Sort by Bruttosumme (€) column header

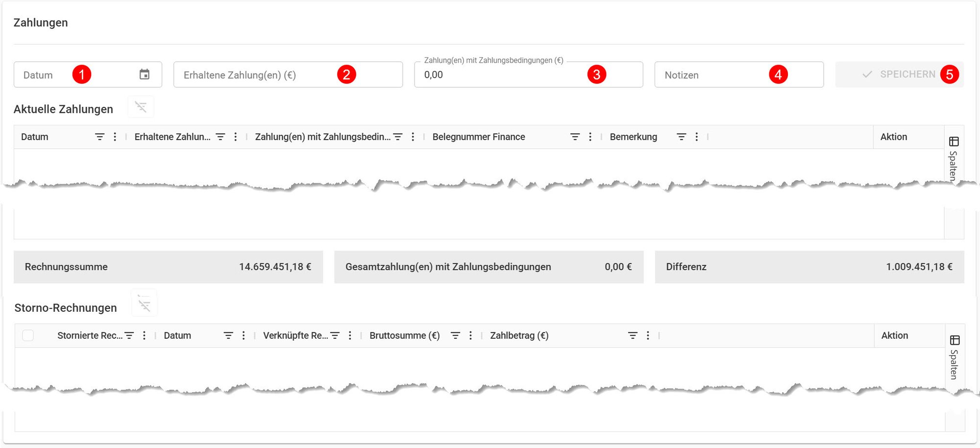pyautogui.click(x=405, y=335)
